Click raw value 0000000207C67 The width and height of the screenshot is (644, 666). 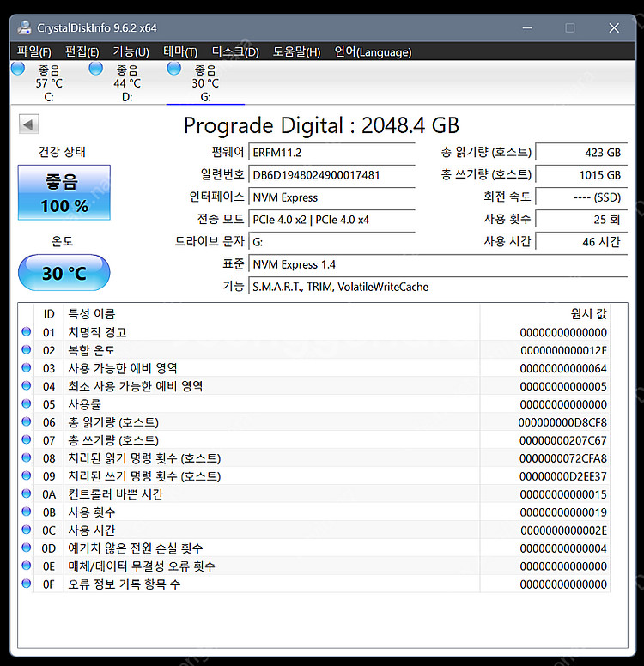[562, 440]
